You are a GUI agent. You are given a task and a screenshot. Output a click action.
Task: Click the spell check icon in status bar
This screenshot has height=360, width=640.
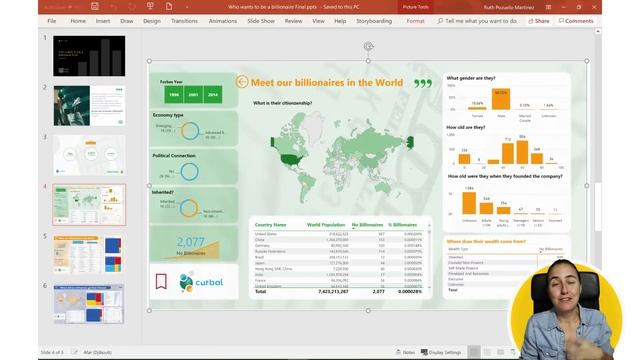click(75, 352)
